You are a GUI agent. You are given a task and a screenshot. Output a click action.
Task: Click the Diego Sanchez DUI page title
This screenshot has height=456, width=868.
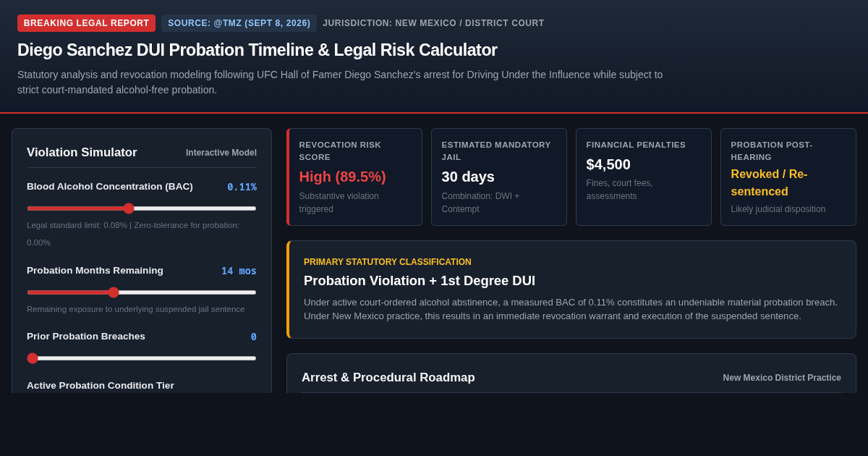(258, 50)
